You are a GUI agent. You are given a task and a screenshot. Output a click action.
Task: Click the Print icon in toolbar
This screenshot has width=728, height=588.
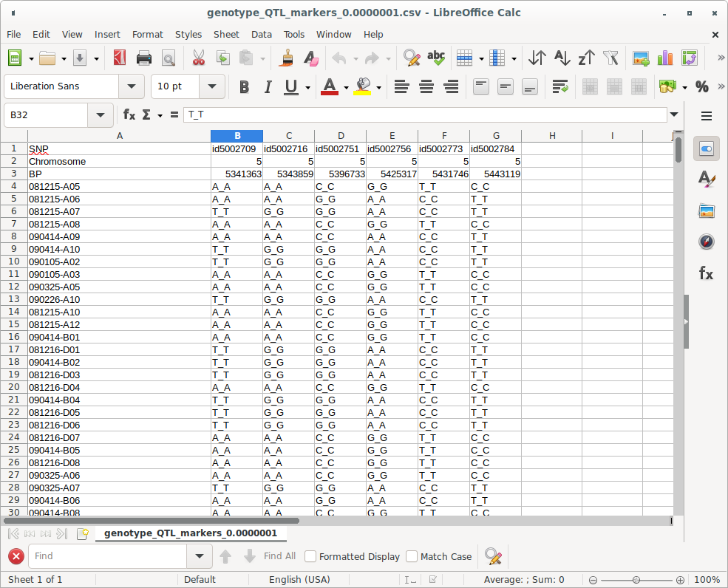tap(144, 58)
